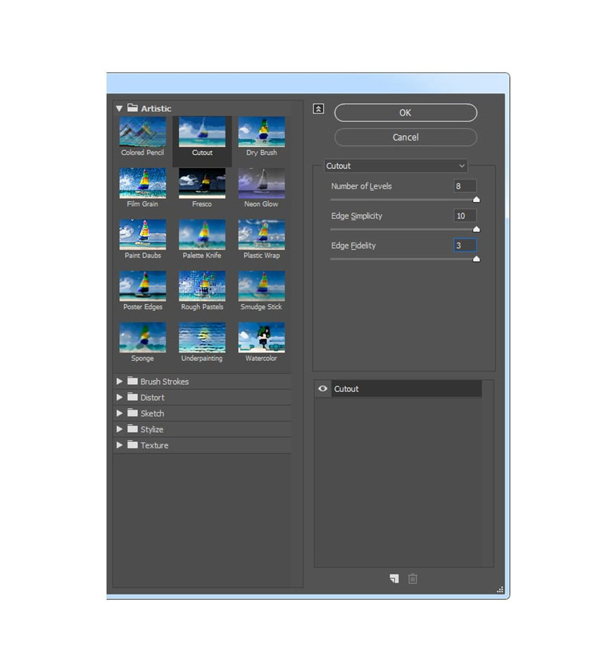Click the Number of Levels value field
Viewport: 616px width, 672px height.
(x=465, y=186)
